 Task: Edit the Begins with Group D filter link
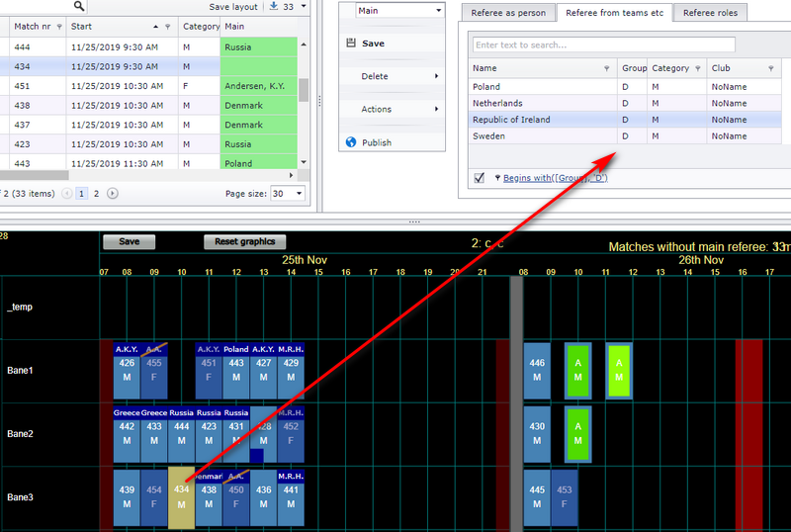point(556,178)
